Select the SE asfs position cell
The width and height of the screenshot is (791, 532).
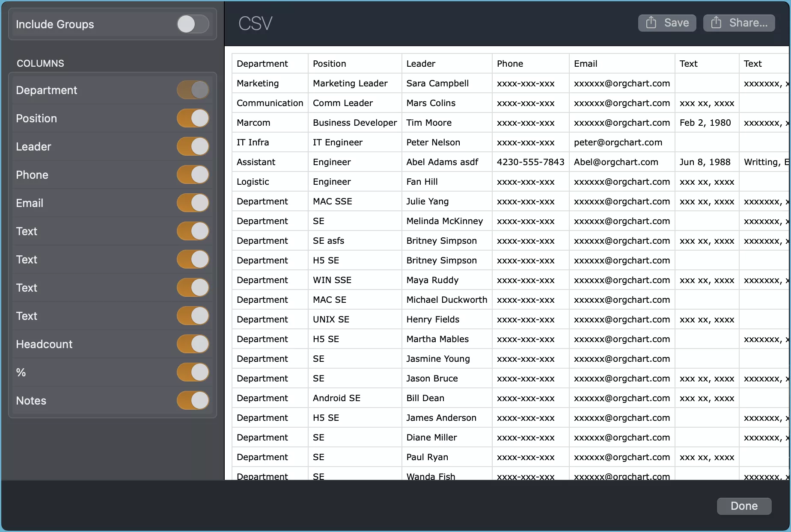click(355, 241)
